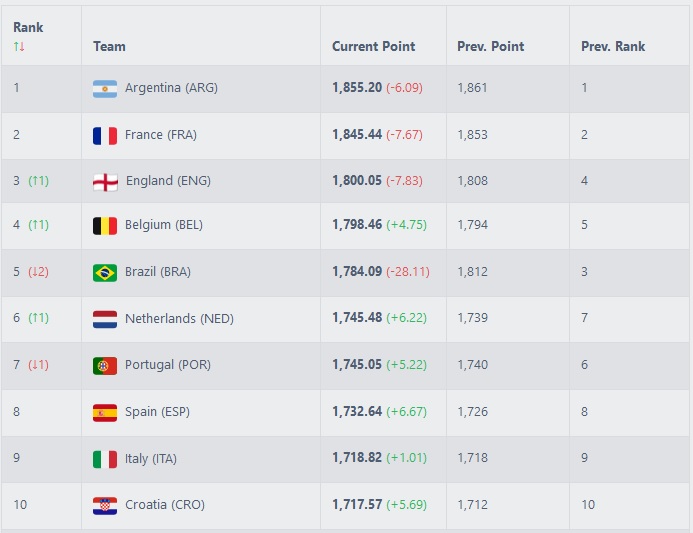The width and height of the screenshot is (693, 533).
Task: Click the England flag icon
Action: click(x=105, y=182)
